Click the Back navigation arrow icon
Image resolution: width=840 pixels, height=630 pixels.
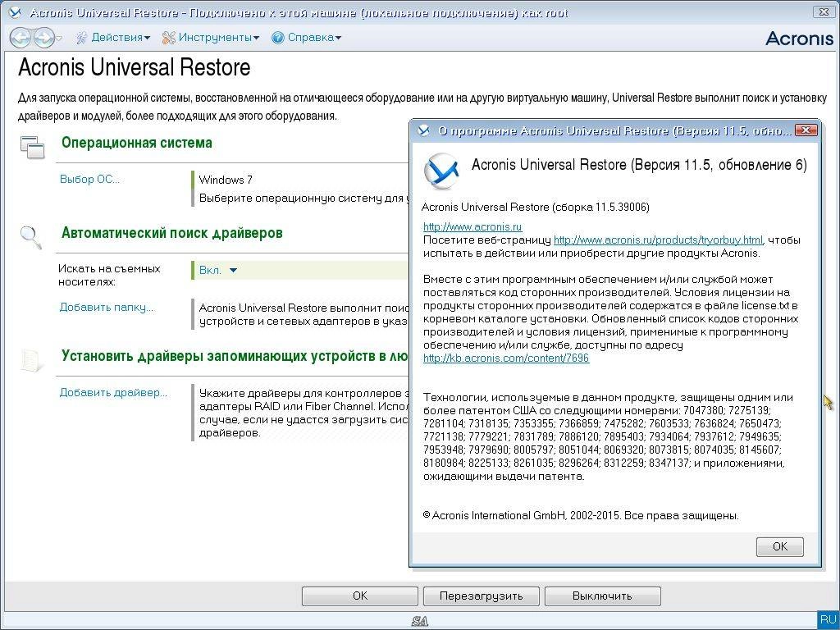point(20,38)
